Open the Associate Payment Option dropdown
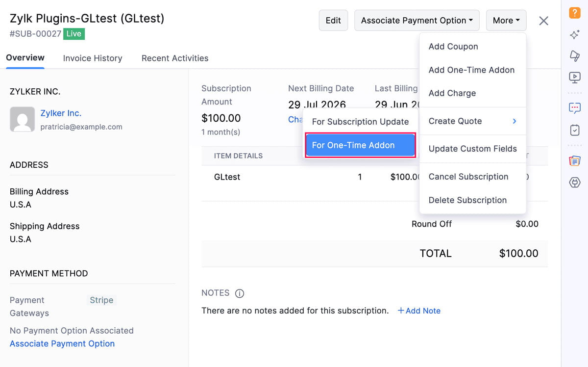 (x=417, y=21)
